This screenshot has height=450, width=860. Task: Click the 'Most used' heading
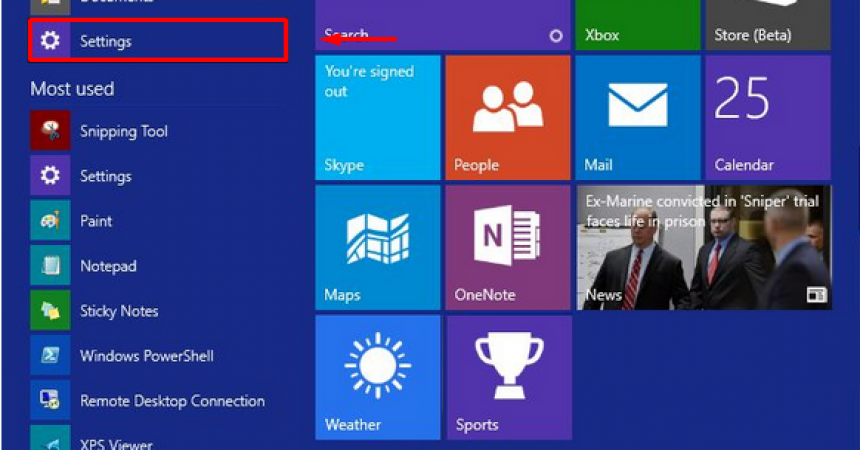point(72,89)
